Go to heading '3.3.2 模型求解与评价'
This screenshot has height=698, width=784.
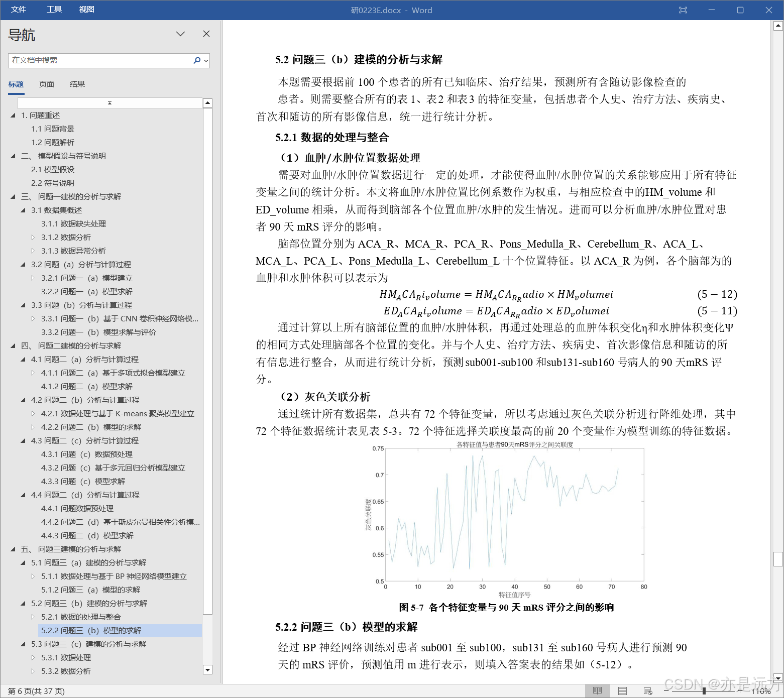pyautogui.click(x=98, y=332)
